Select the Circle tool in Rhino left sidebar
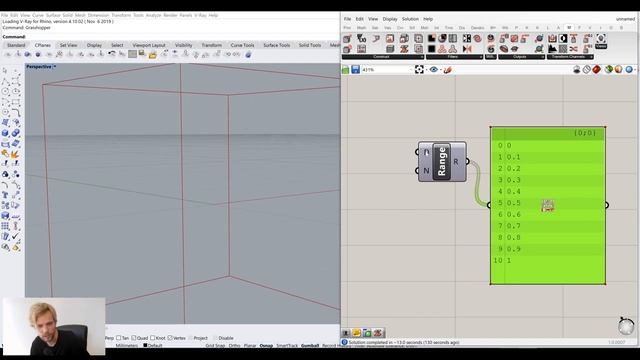 pyautogui.click(x=5, y=91)
